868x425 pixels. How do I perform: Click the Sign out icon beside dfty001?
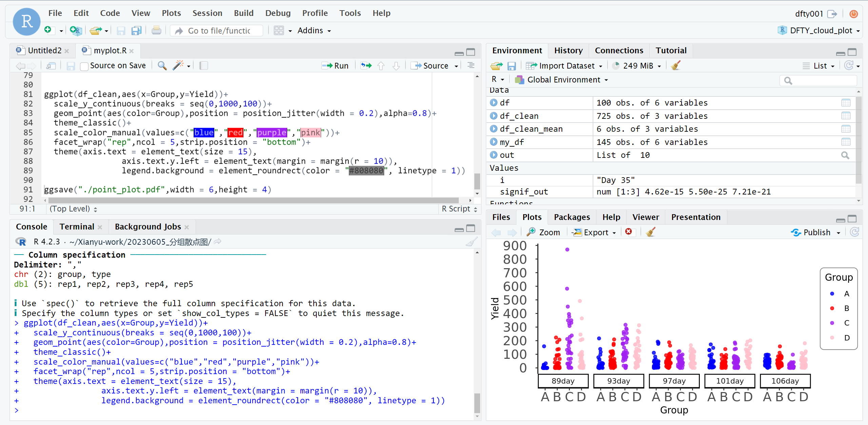coord(832,14)
